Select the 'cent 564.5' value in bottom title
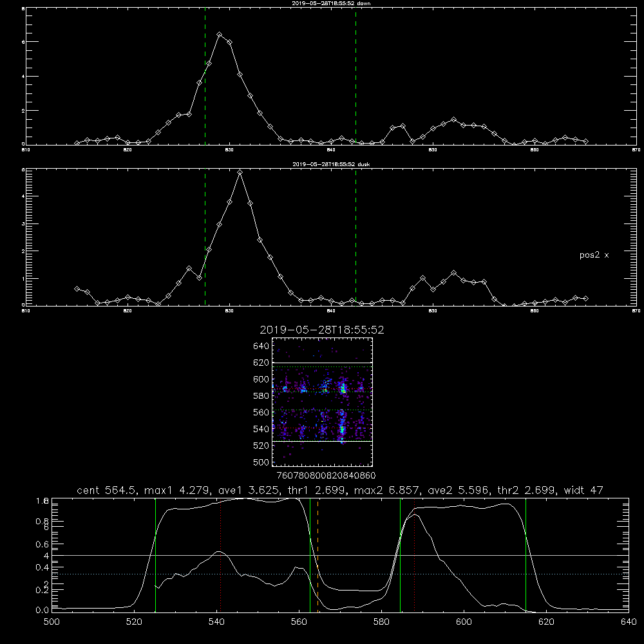 tap(107, 490)
